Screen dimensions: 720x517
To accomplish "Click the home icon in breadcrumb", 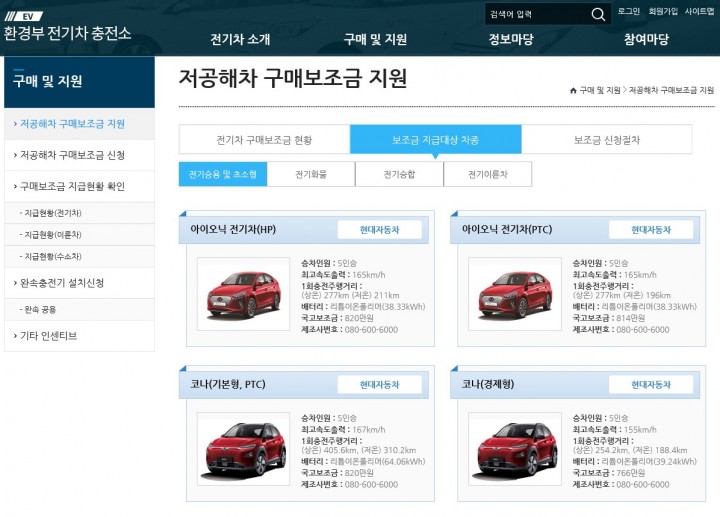I will click(x=573, y=90).
